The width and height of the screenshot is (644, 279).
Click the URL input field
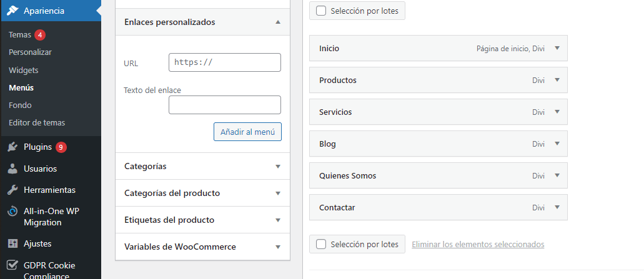click(x=225, y=62)
